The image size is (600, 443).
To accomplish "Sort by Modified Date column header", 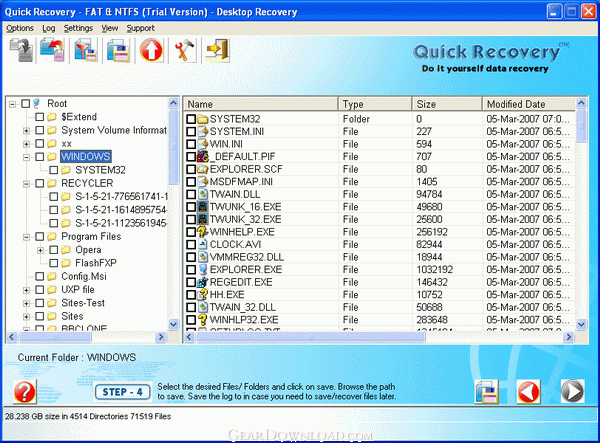I will coord(529,104).
